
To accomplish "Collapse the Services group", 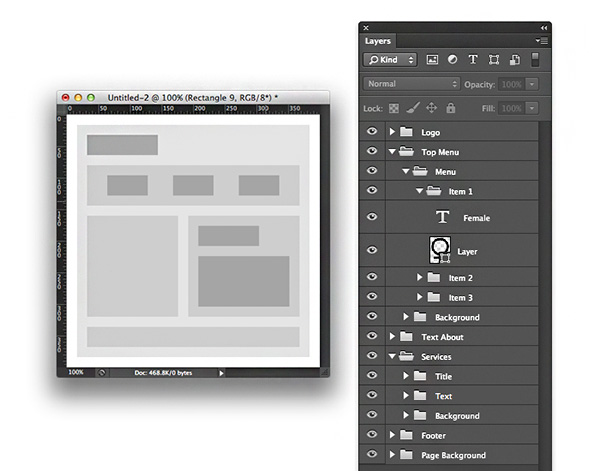I will coord(392,357).
